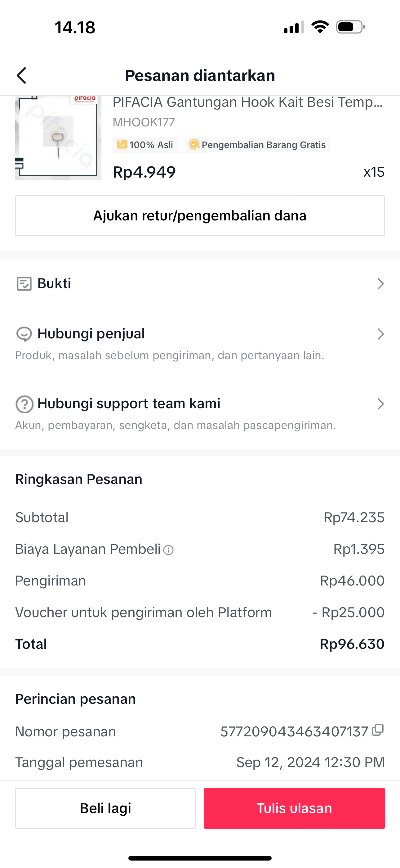Screen dimensions: 400x868
Task: Tap the back arrow icon
Action: [22, 75]
